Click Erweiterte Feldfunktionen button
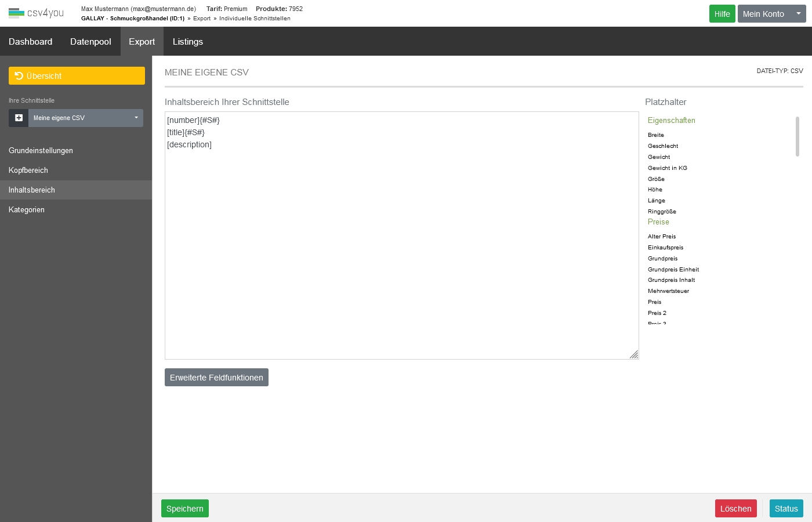812x522 pixels. pos(216,378)
